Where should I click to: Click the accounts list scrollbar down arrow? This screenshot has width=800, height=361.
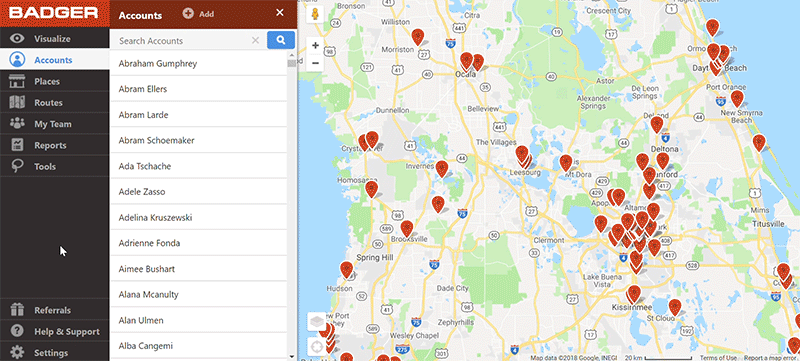point(292,357)
